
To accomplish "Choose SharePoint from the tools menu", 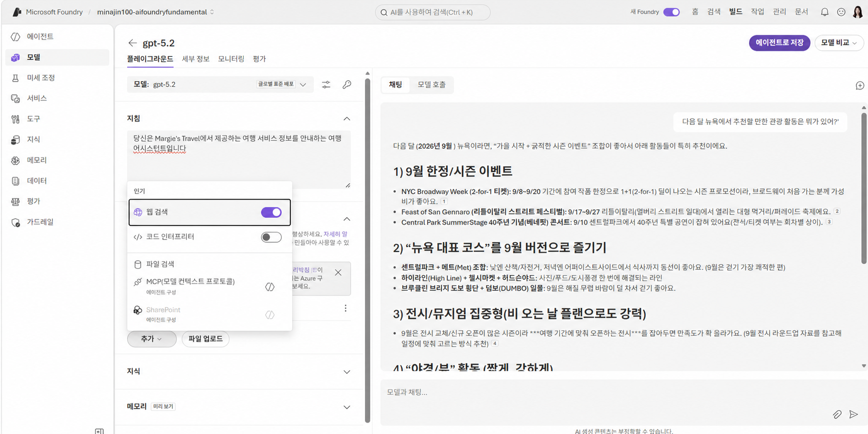I will [209, 314].
